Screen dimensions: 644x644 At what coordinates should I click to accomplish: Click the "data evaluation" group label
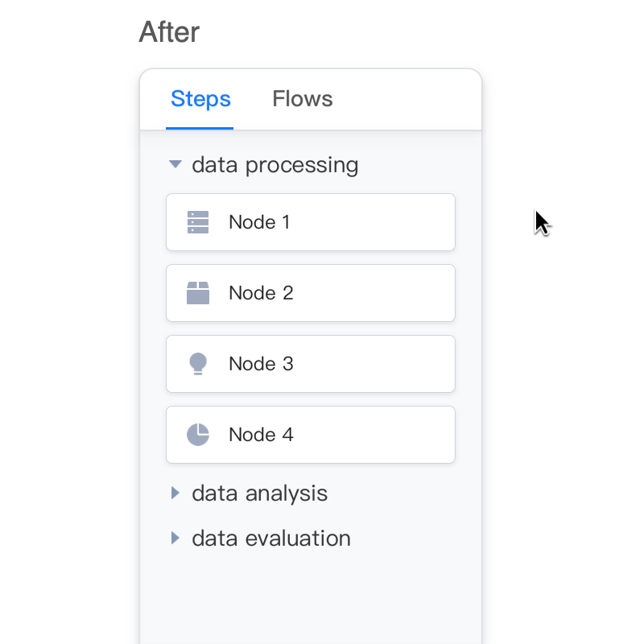270,538
